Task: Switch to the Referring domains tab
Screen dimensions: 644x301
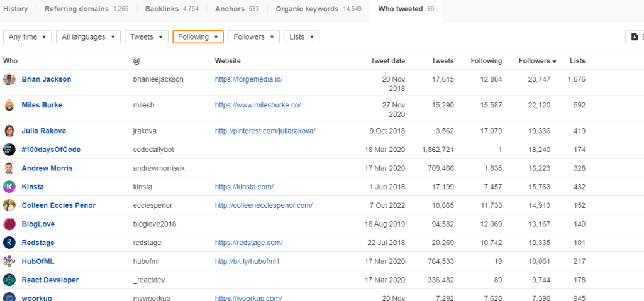Action: [x=86, y=9]
